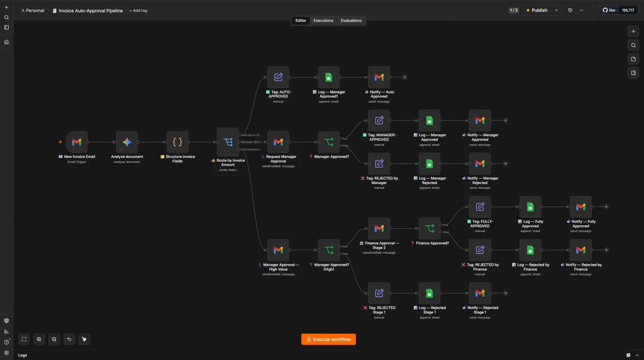Open the Tag: REJECTED by Manager node
644x360 pixels.
[x=379, y=164]
